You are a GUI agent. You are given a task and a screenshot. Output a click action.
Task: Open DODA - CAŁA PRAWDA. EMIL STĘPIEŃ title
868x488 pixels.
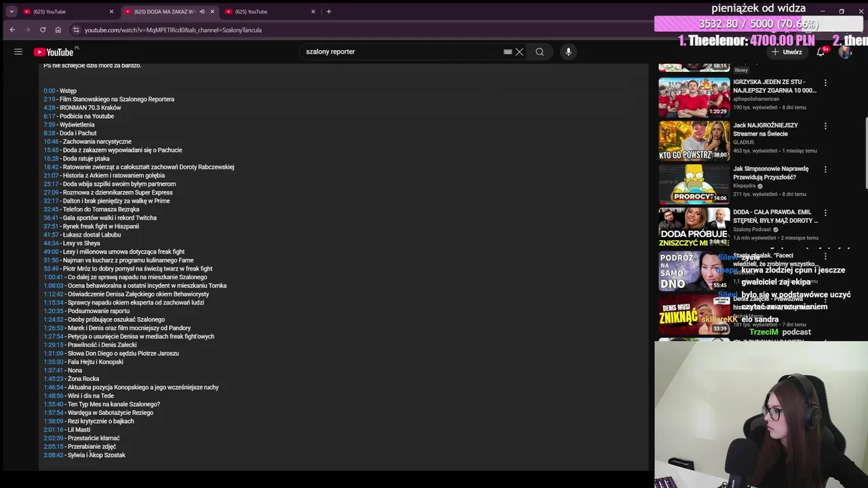[x=775, y=216]
